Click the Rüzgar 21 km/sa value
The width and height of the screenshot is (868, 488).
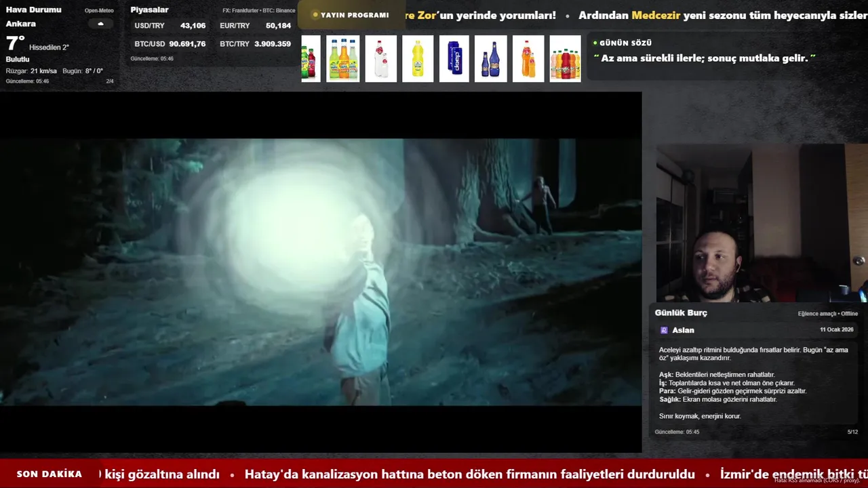coord(31,71)
